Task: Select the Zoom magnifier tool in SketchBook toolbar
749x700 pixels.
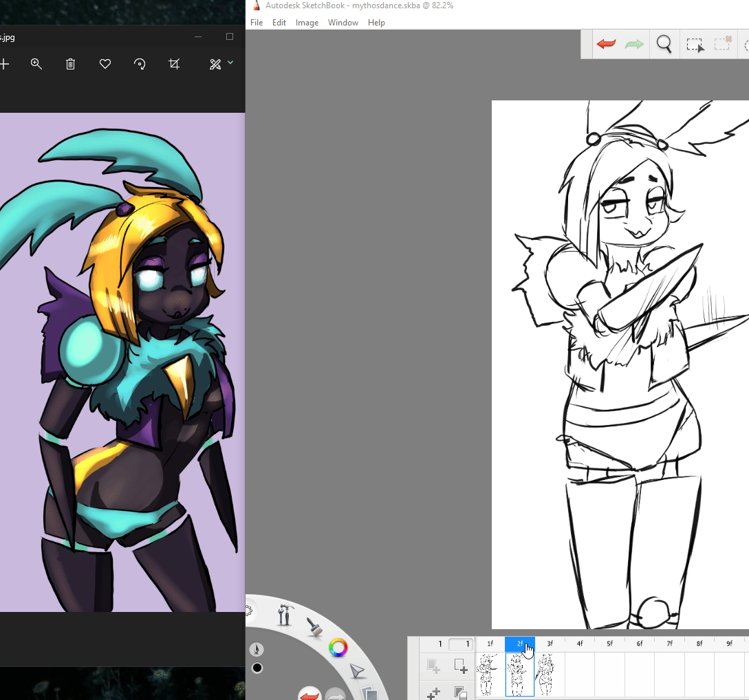Action: (664, 45)
